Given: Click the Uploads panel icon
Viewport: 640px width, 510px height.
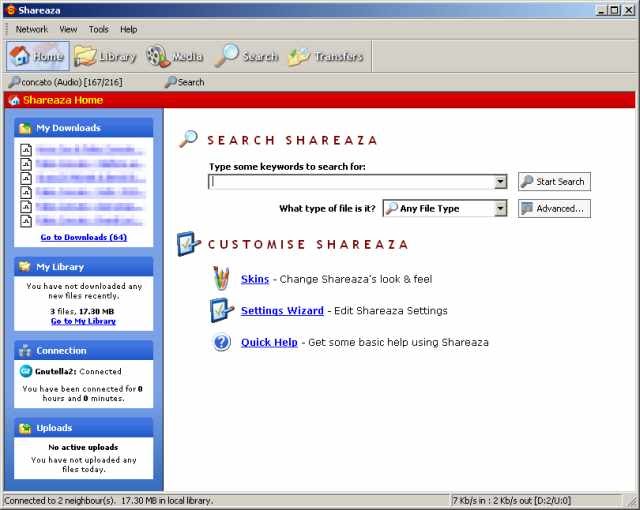Looking at the screenshot, I should click(25, 428).
